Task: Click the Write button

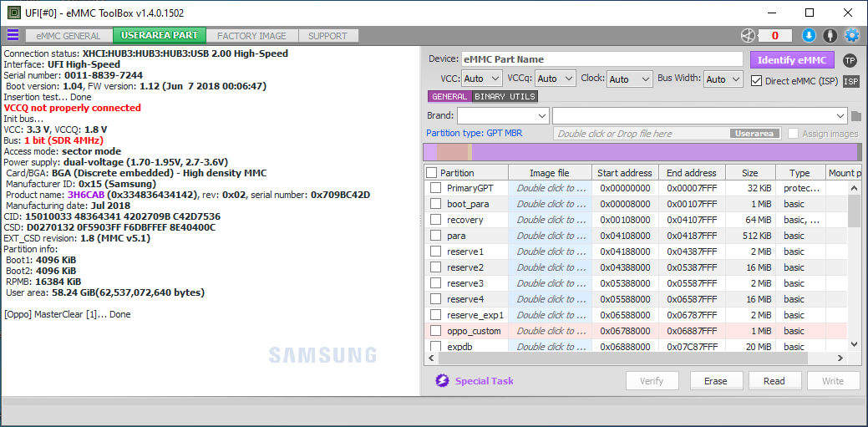Action: [x=833, y=381]
